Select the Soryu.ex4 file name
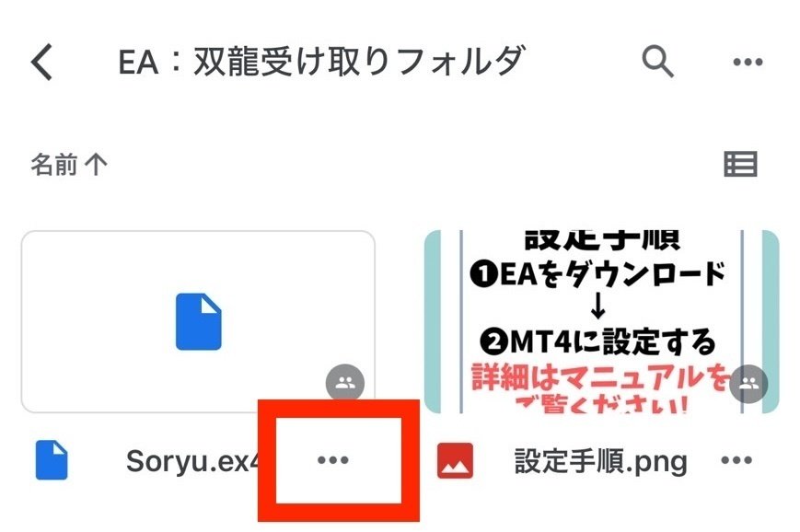 (x=192, y=461)
